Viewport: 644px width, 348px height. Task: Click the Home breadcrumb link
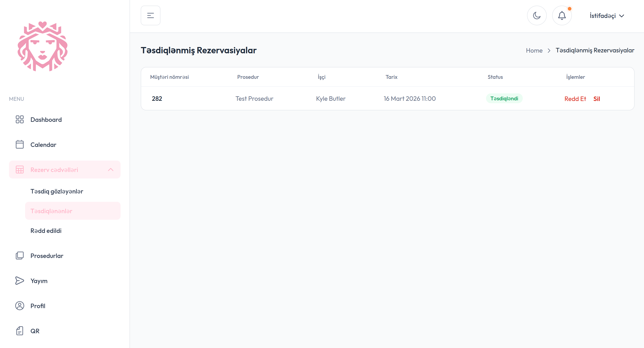pos(534,50)
